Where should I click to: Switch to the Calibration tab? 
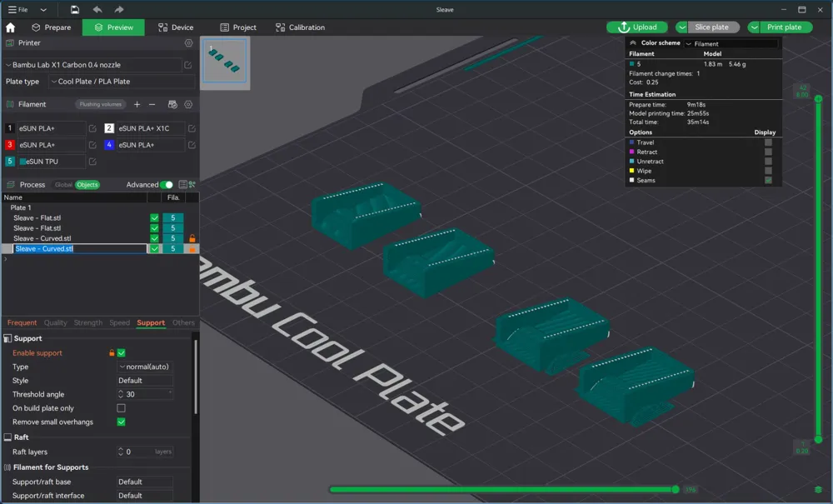(300, 27)
